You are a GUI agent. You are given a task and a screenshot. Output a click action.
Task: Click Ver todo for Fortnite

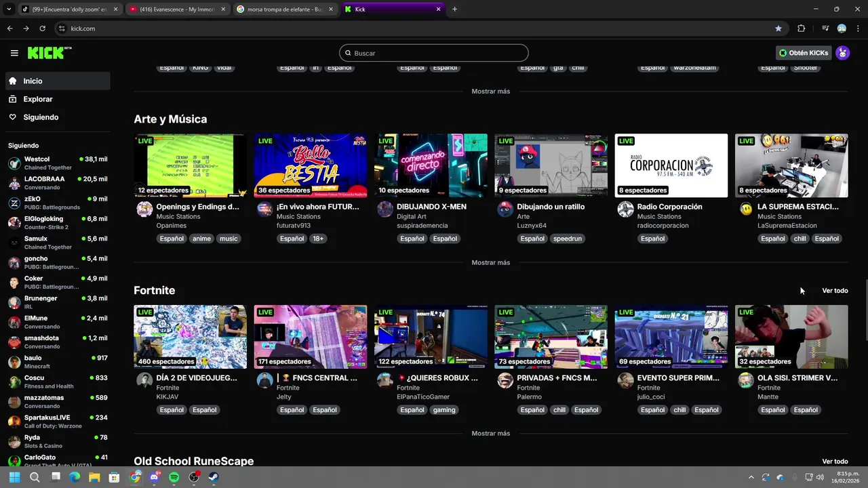coord(835,290)
